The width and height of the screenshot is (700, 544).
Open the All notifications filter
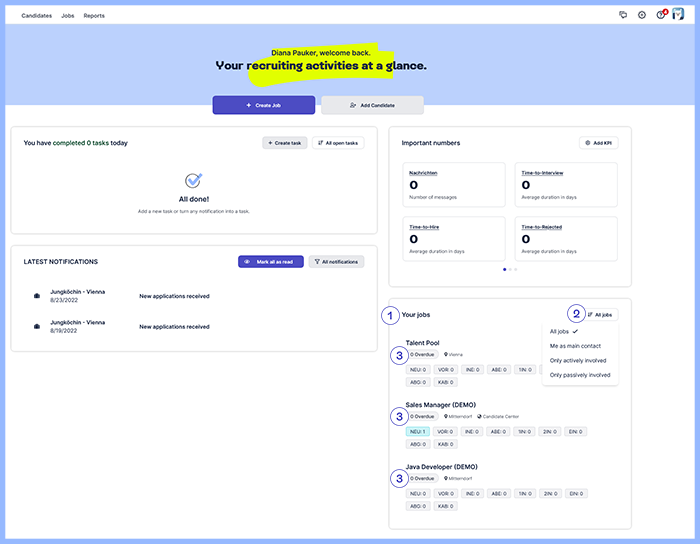coord(336,262)
